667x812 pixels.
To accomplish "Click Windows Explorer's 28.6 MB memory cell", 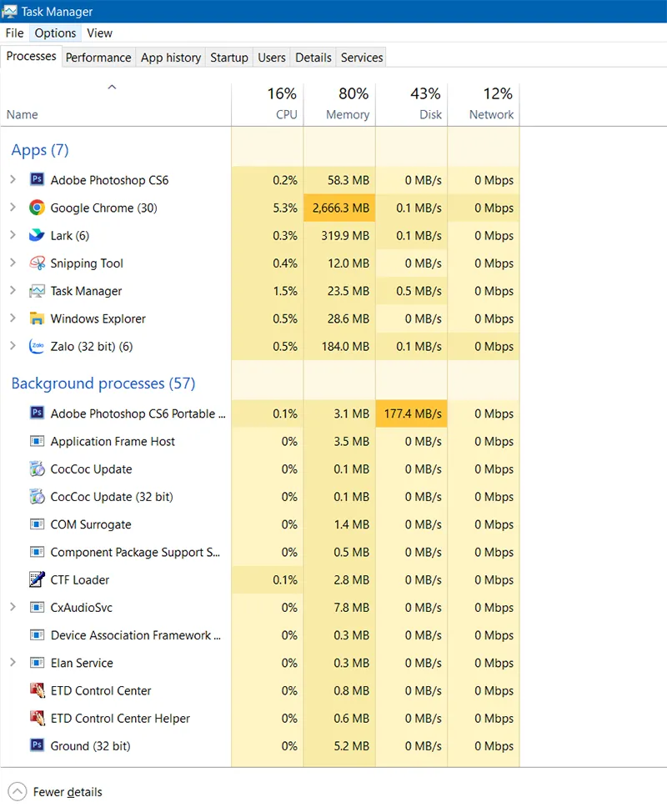I will (339, 318).
